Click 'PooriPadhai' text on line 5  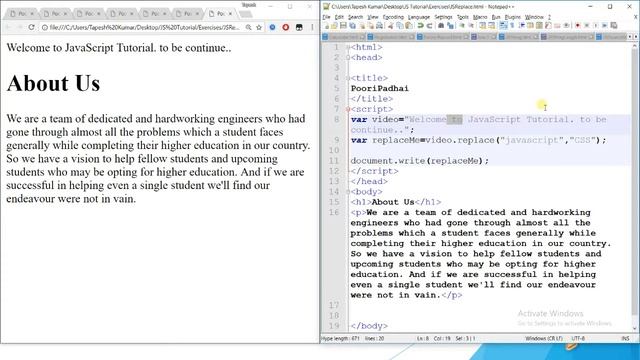380,89
